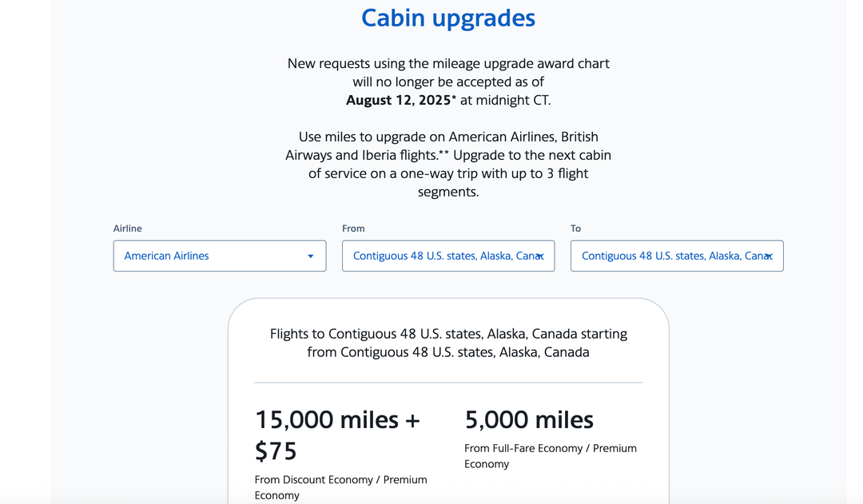The width and height of the screenshot is (863, 504).
Task: Click the arrow at the end of the From box
Action: 542,256
